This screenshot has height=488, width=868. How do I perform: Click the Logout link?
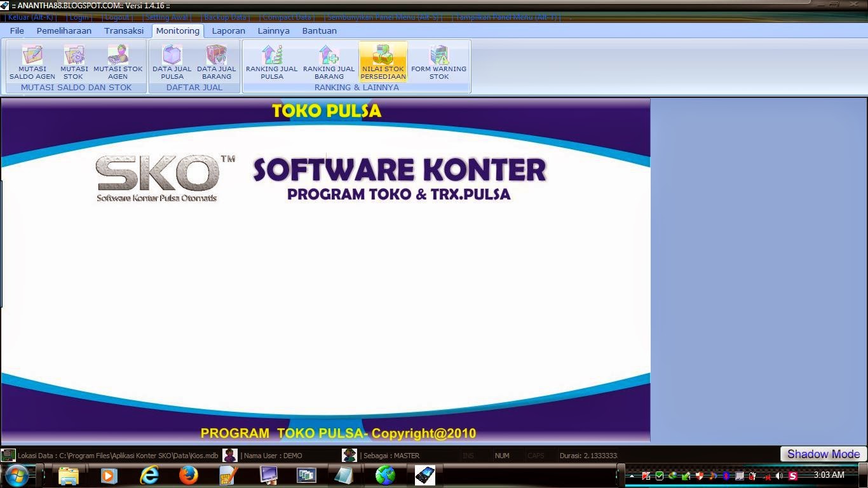tap(118, 17)
